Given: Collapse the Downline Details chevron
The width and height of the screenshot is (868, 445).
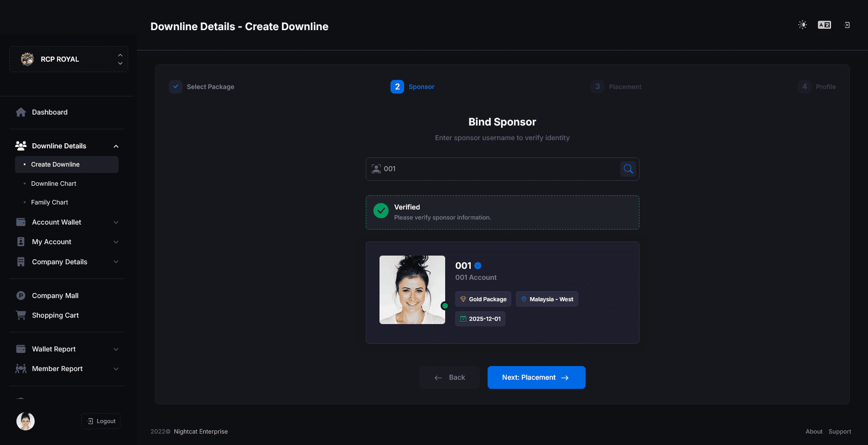Looking at the screenshot, I should [116, 146].
